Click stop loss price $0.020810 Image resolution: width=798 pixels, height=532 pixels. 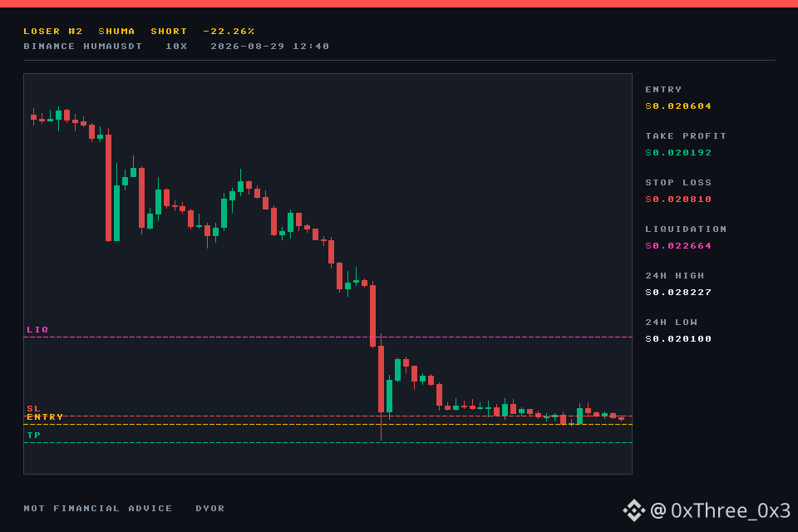678,199
